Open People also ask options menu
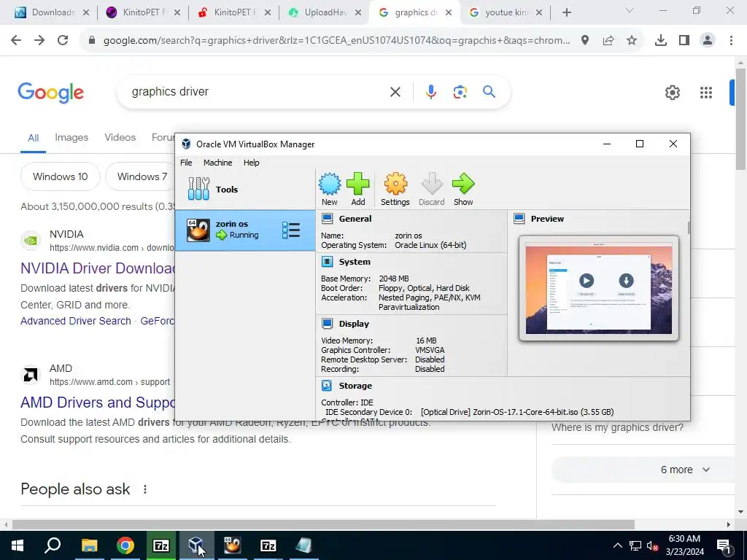 [145, 489]
